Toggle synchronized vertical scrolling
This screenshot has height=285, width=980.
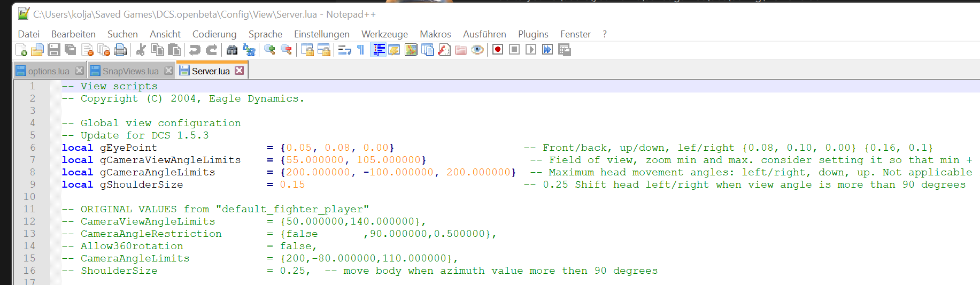coord(307,50)
